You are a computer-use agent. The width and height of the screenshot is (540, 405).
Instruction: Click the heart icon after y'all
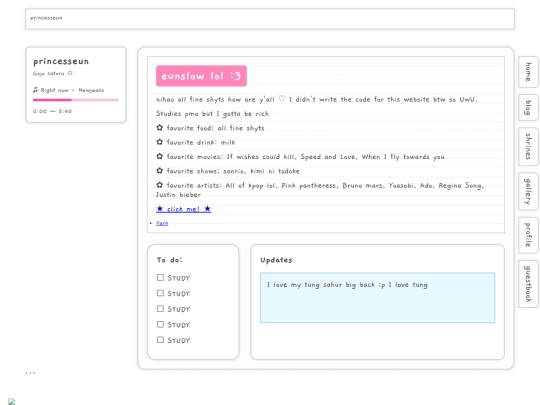(282, 99)
